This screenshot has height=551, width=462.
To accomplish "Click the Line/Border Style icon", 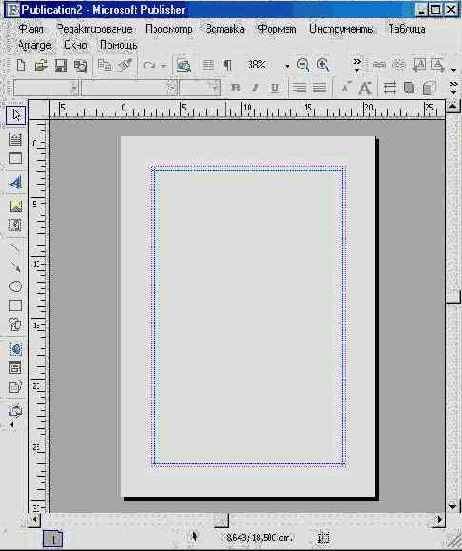I will [389, 87].
